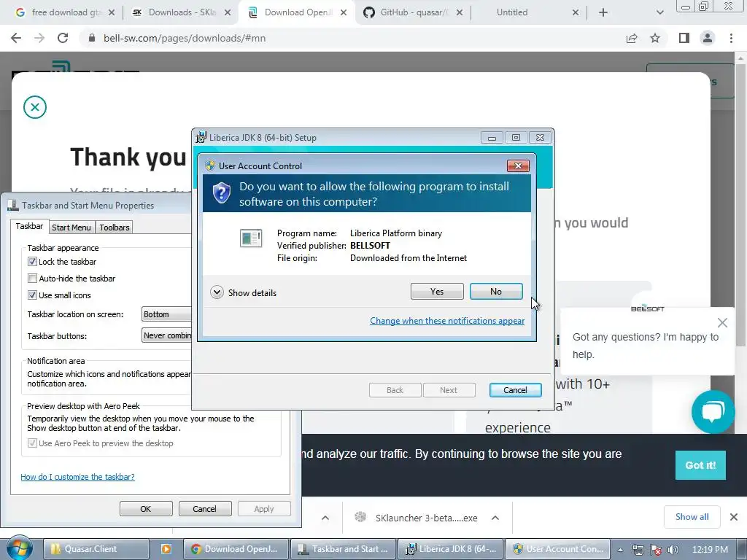Open the first download item's chevron menu
747x560 pixels.
pyautogui.click(x=325, y=518)
